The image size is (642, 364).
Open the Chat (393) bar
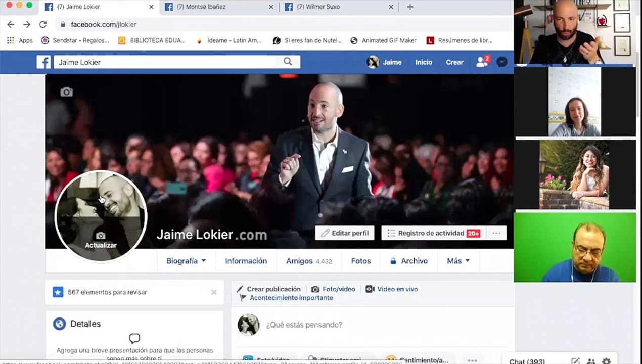pos(527,361)
